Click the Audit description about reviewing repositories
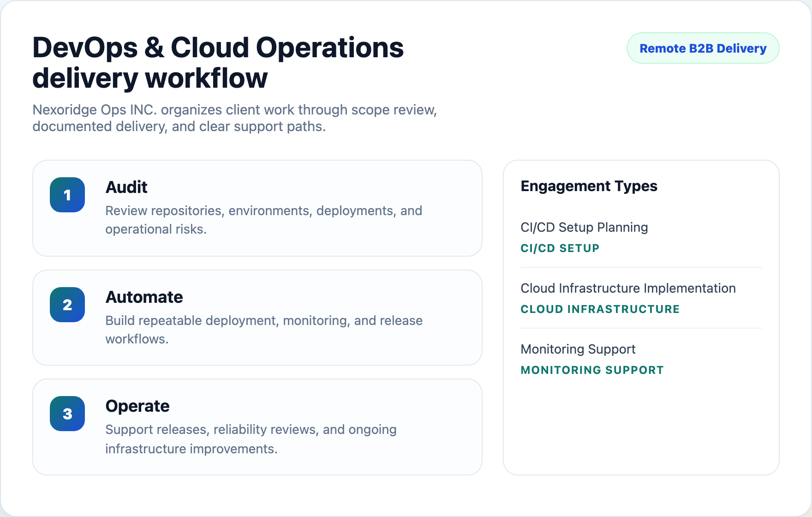812x517 pixels. [263, 220]
